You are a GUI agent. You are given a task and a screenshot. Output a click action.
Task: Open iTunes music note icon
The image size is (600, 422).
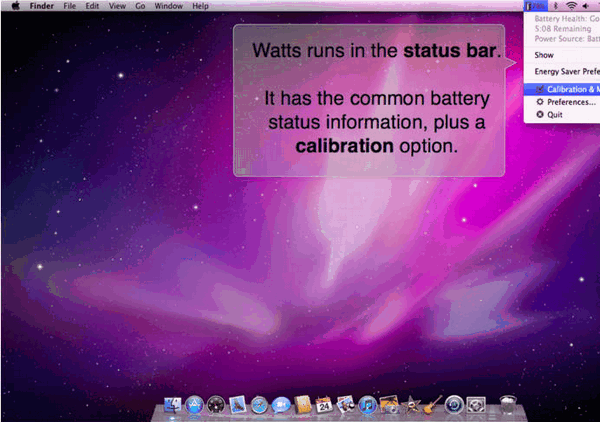coord(367,405)
